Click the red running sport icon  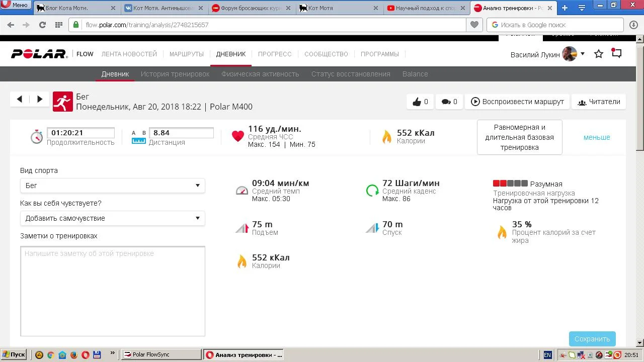[x=63, y=102]
